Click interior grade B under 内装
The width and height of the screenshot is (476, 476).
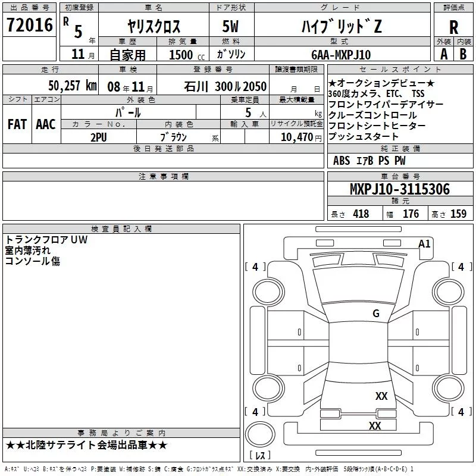[x=463, y=54]
